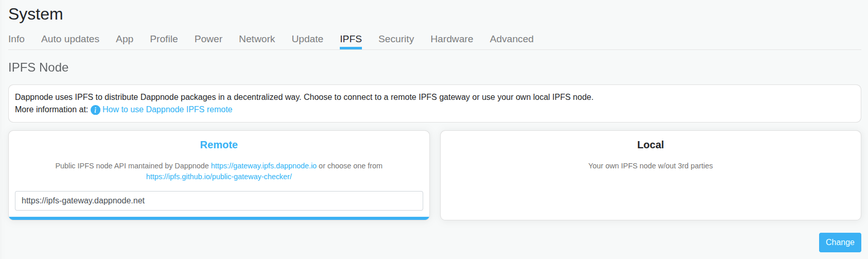Image resolution: width=868 pixels, height=259 pixels.
Task: Select the Remote IPFS option card
Action: click(219, 145)
